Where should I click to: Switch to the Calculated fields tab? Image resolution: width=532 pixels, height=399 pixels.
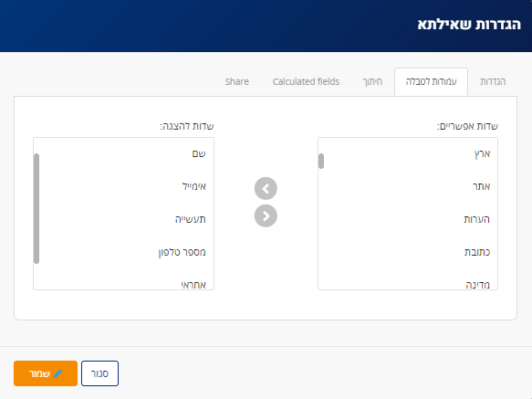[306, 81]
